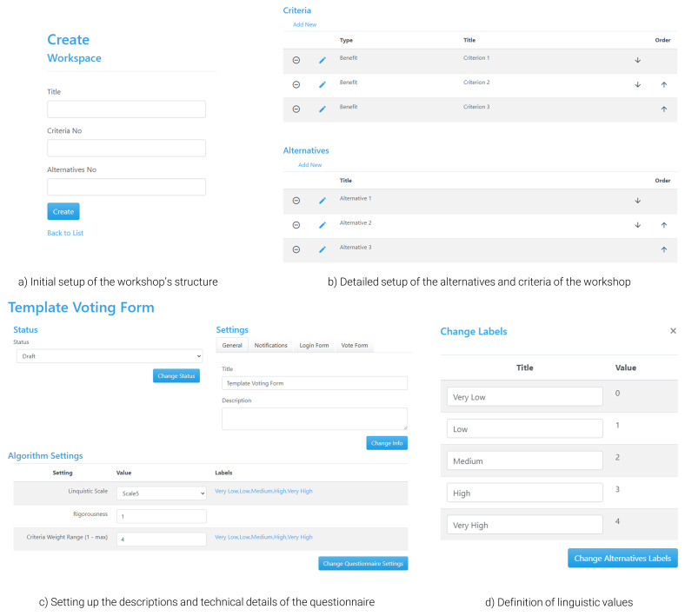This screenshot has width=685, height=616.
Task: Switch to the Notifications tab
Action: click(271, 345)
